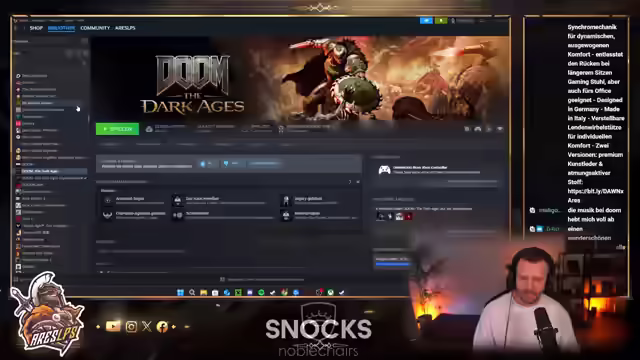Viewport: 640px width, 360px height.
Task: Click the cloud sync status icon
Action: point(149,129)
